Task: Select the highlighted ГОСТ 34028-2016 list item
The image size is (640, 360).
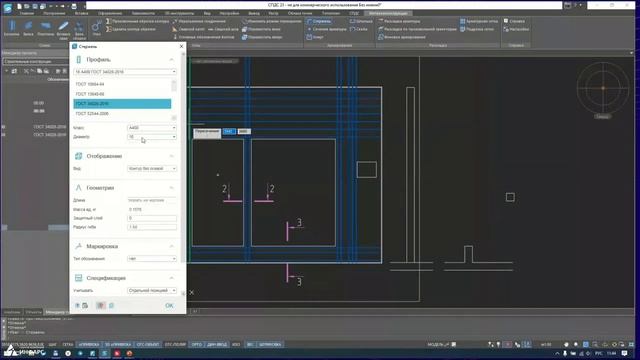Action: click(122, 104)
